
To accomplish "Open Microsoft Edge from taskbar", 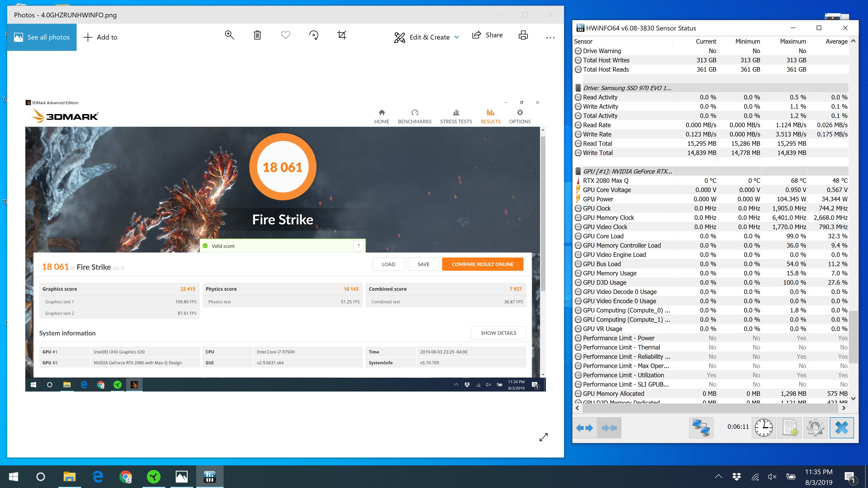I will (98, 477).
